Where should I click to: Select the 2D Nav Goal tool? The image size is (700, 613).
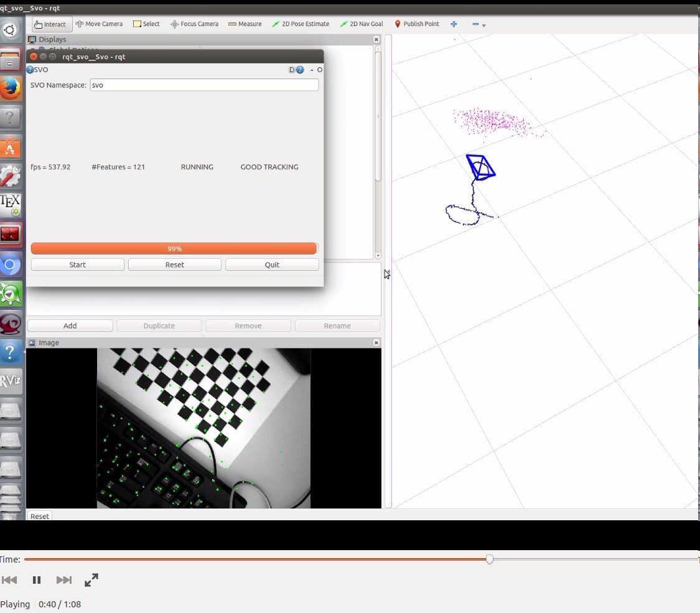coord(362,24)
